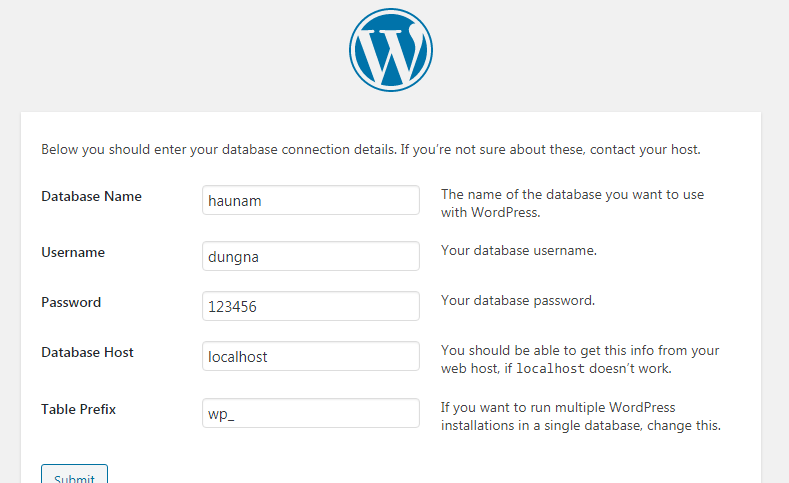Click the 'Your database password.' description
The height and width of the screenshot is (483, 789).
tap(518, 300)
